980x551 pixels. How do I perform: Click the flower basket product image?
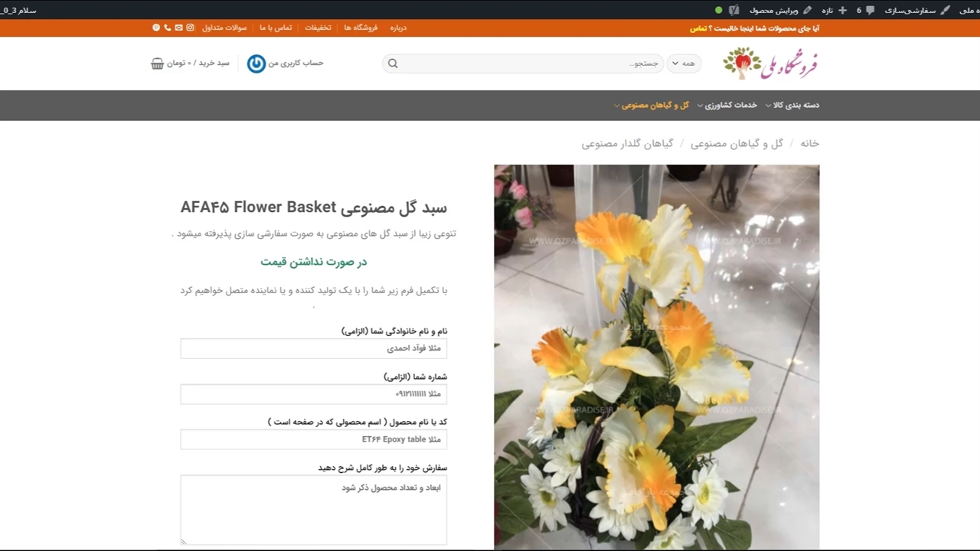(x=656, y=356)
